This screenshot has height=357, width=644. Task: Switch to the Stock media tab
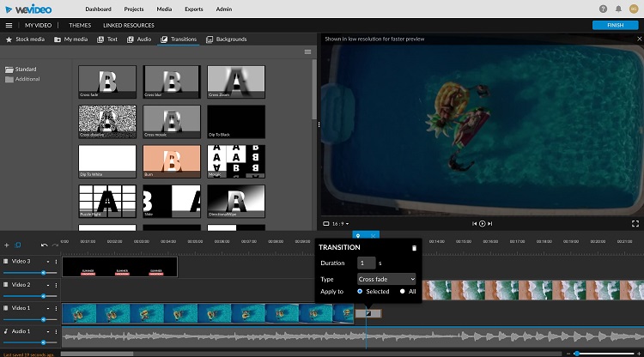[25, 39]
